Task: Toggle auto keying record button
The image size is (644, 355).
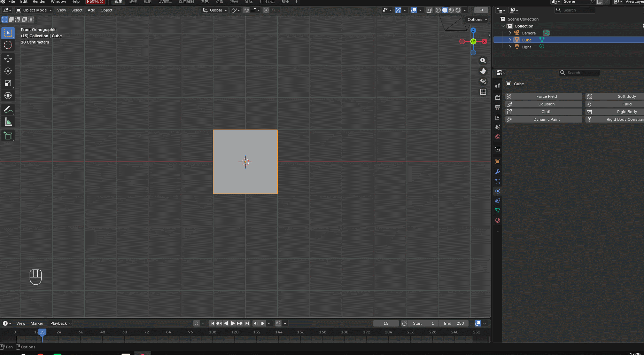Action: [196, 323]
